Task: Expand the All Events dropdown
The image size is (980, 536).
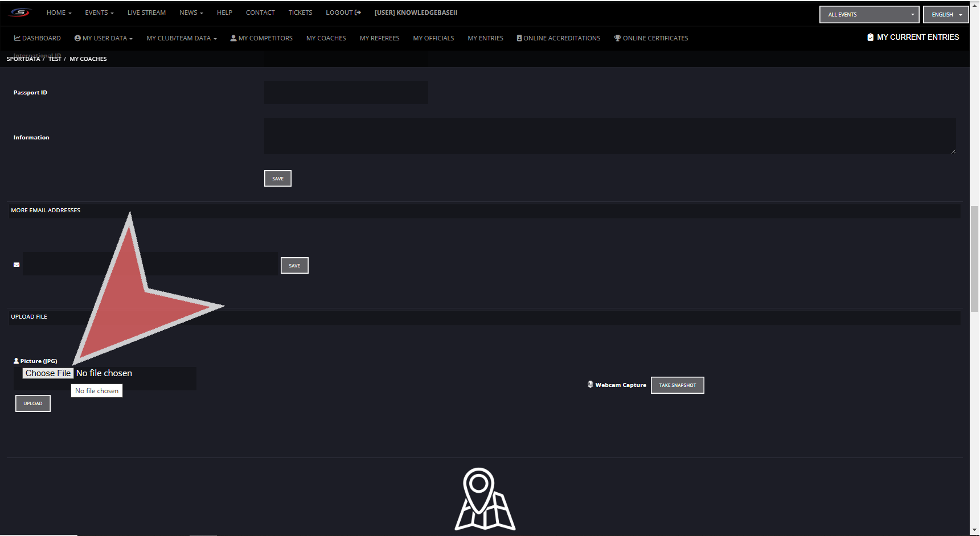Action: (x=869, y=14)
